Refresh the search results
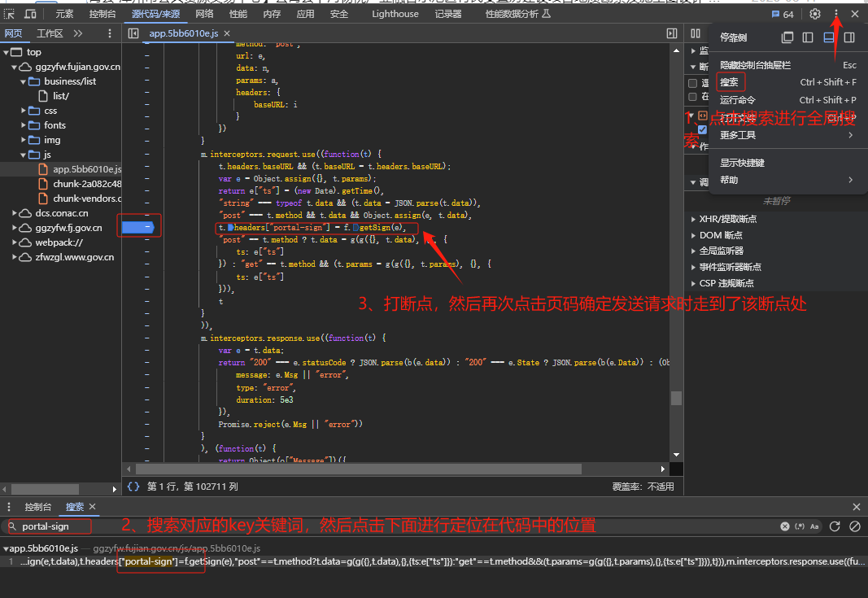This screenshot has width=868, height=598. pyautogui.click(x=835, y=526)
